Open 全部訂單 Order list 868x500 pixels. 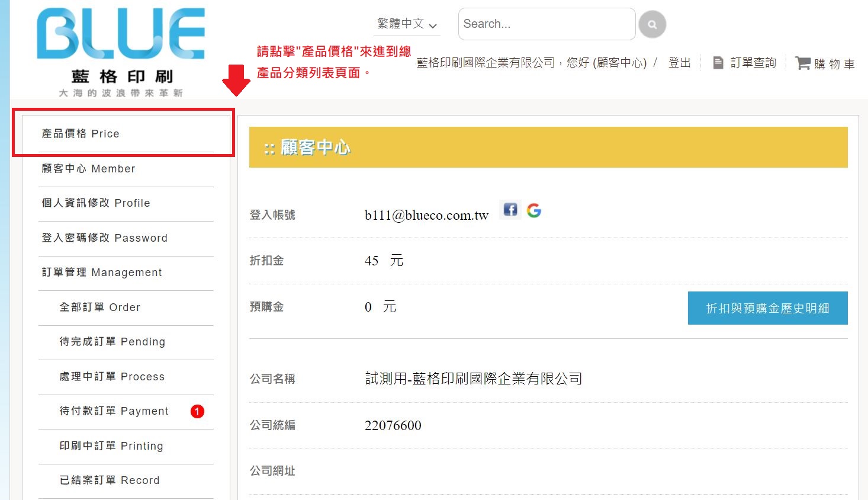[126, 307]
